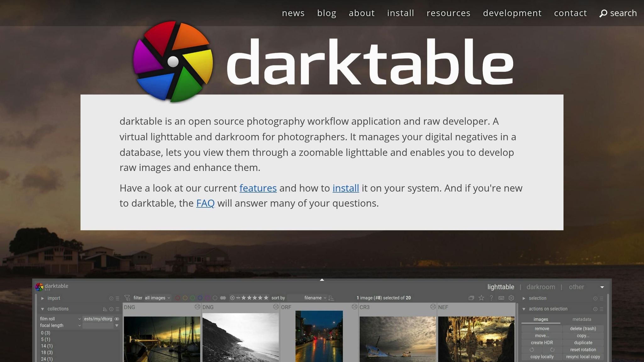644x362 pixels.
Task: Switch to the darkroom view
Action: click(x=541, y=287)
